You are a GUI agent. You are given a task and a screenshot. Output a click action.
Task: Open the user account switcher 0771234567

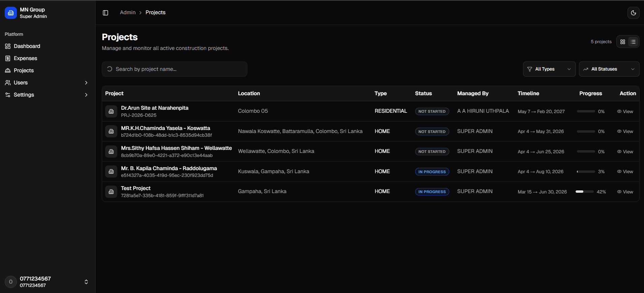point(48,282)
